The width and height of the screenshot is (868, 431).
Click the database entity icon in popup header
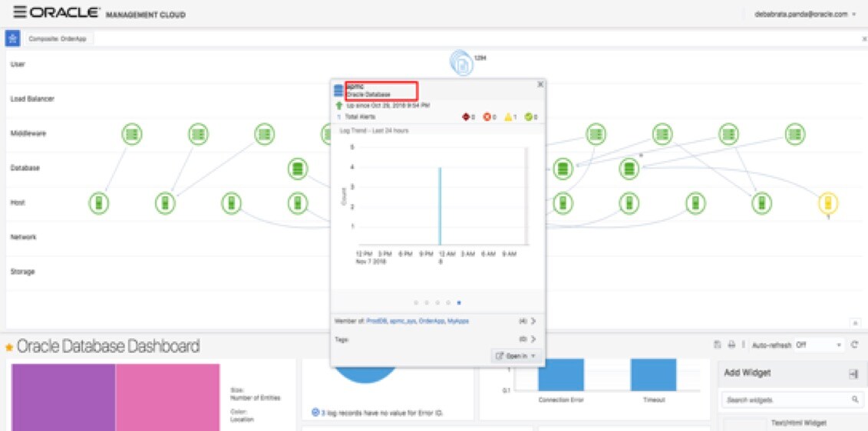338,90
